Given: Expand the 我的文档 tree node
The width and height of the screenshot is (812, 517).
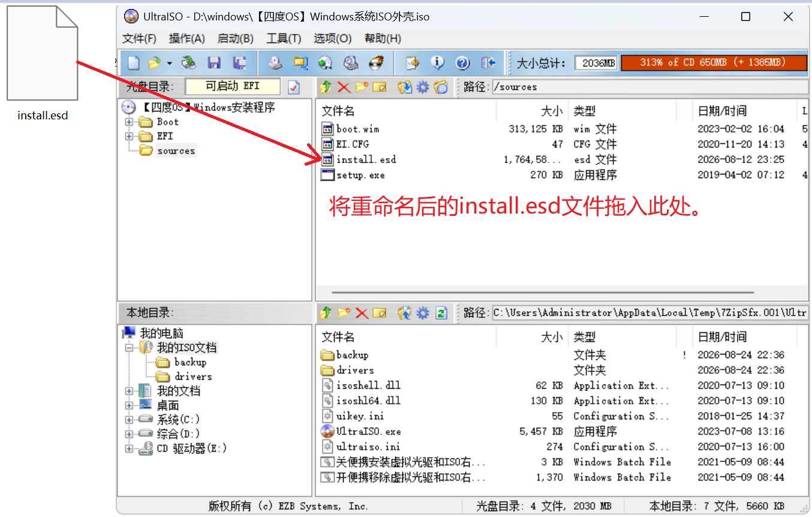Looking at the screenshot, I should 129,390.
